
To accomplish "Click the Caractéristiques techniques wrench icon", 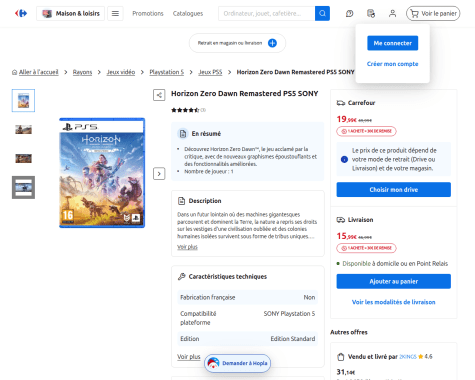I will (x=181, y=276).
